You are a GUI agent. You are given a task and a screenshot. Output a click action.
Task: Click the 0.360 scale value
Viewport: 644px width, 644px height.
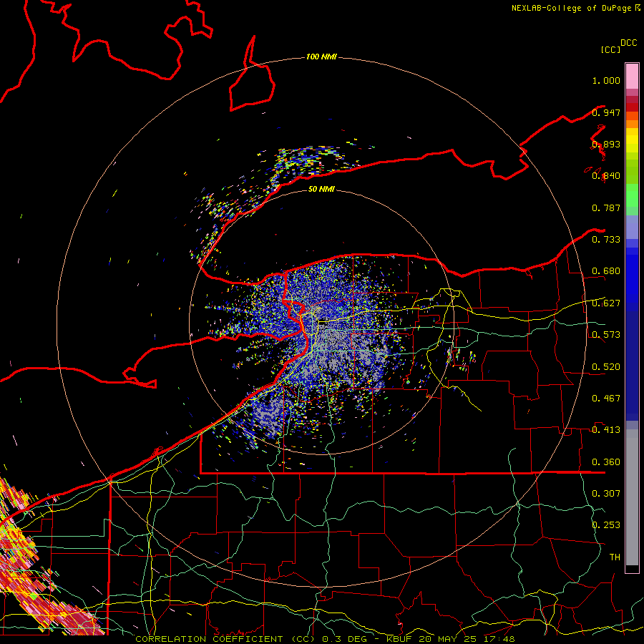pos(606,462)
